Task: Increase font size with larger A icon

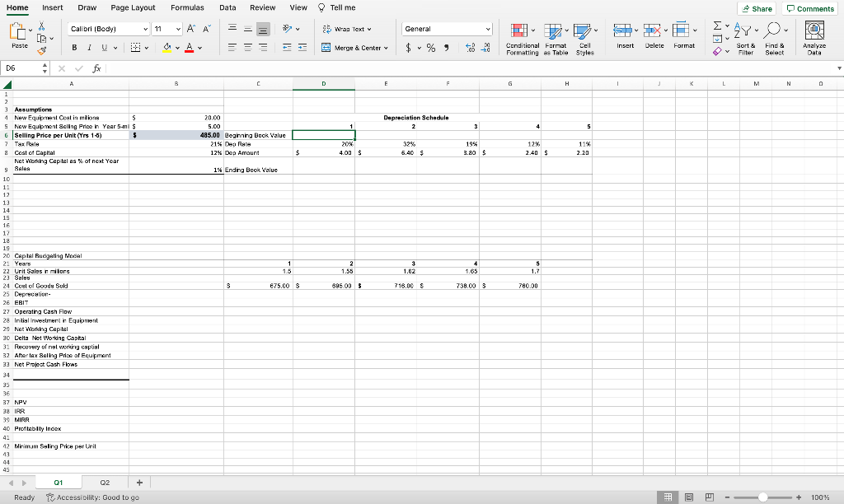Action: coord(191,29)
